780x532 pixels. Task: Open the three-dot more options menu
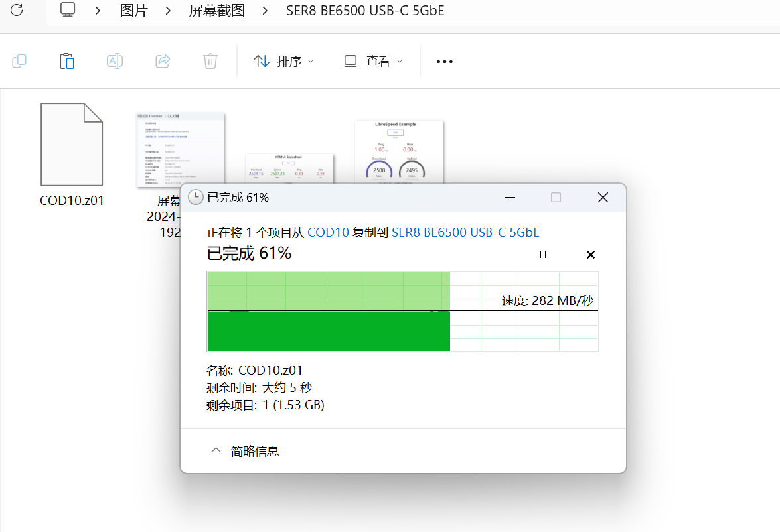(x=445, y=62)
